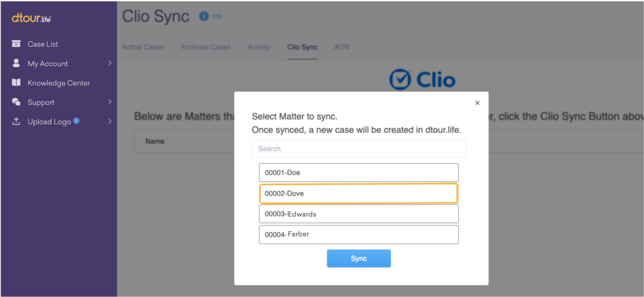Click the Case List archive icon
The width and height of the screenshot is (644, 297).
tap(16, 44)
